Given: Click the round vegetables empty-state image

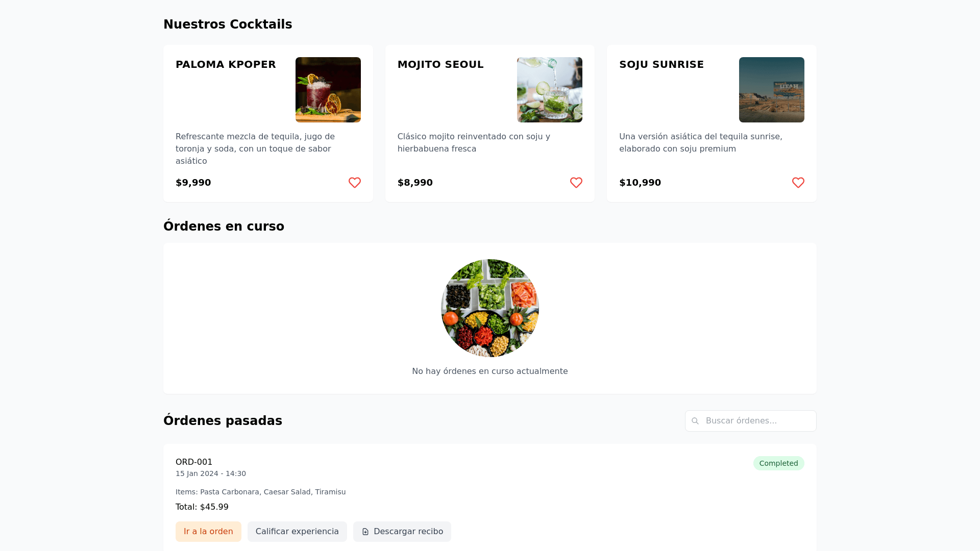Looking at the screenshot, I should tap(490, 308).
